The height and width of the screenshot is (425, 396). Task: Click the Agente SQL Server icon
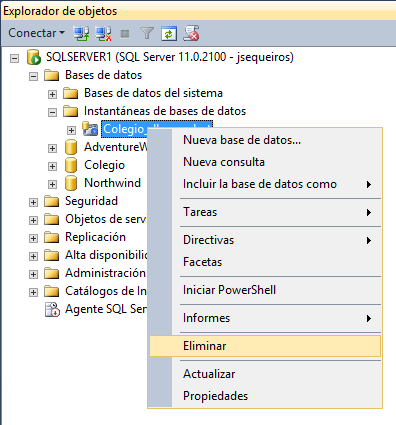pyautogui.click(x=52, y=309)
